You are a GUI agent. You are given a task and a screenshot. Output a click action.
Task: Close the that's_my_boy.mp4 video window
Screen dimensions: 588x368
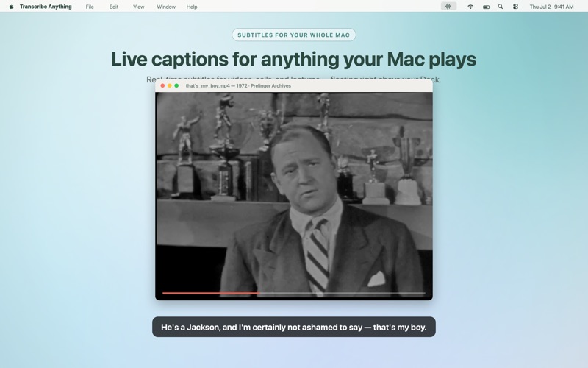point(162,85)
